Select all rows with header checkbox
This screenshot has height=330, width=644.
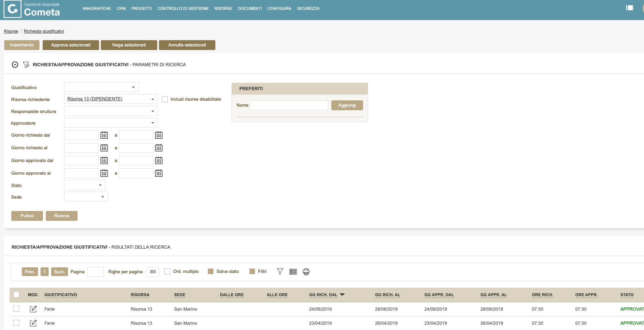click(16, 295)
